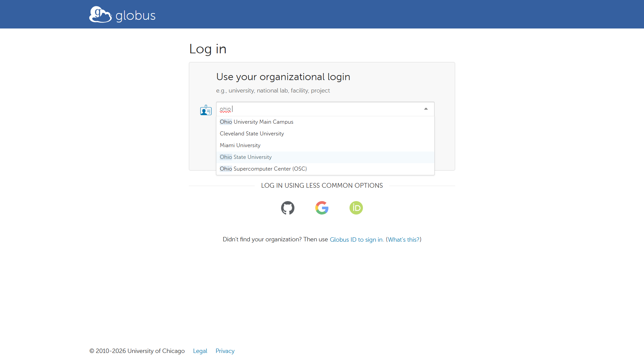Sign in with the GitHub icon

288,208
